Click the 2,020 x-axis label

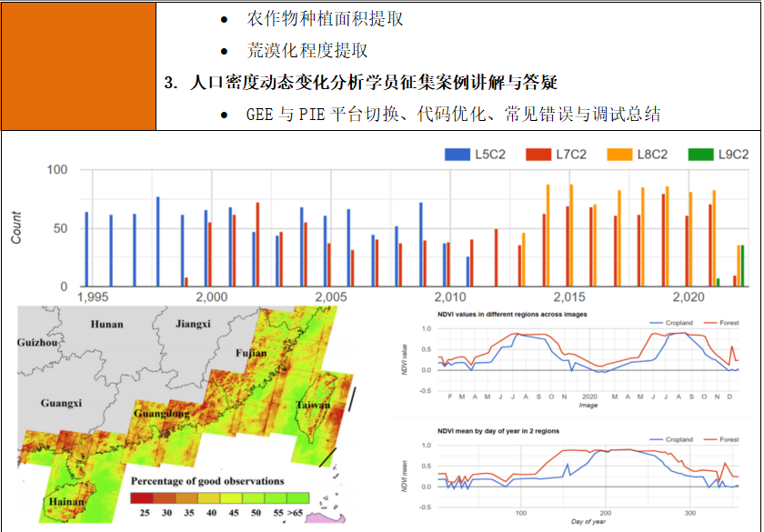tap(689, 297)
